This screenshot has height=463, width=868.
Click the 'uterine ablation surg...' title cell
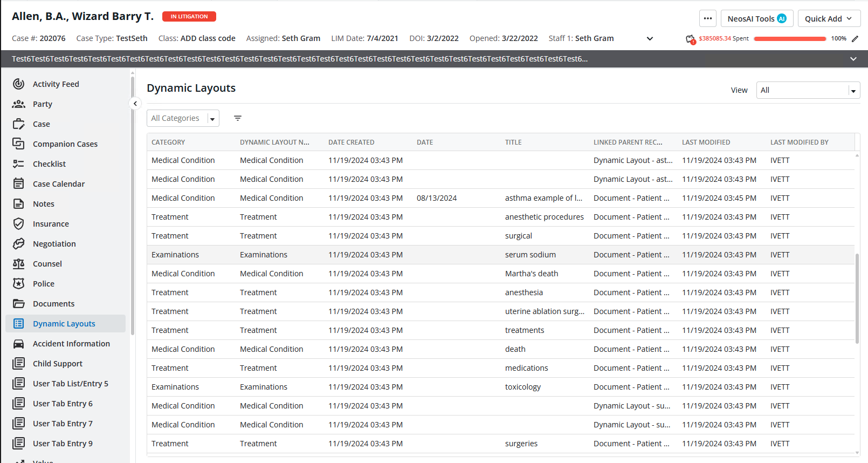[x=545, y=311]
